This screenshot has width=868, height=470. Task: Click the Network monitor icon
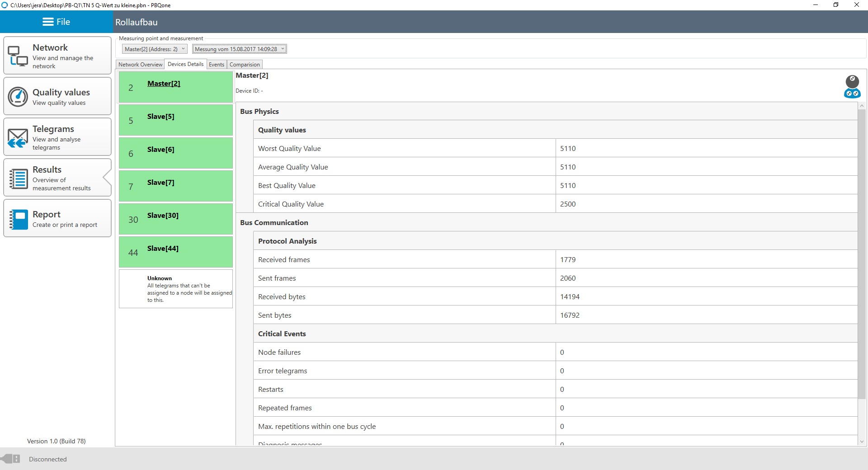pos(18,56)
